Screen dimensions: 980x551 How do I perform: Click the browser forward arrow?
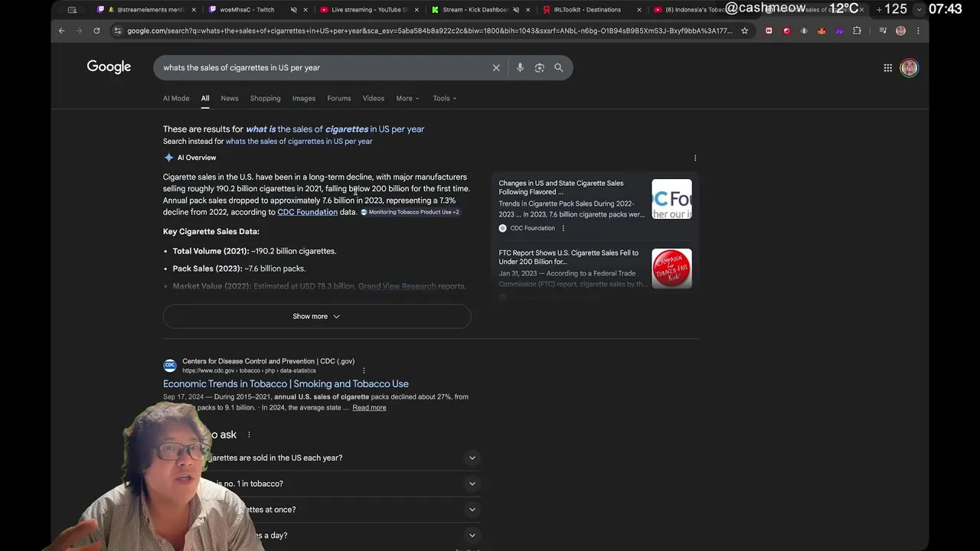(x=79, y=31)
